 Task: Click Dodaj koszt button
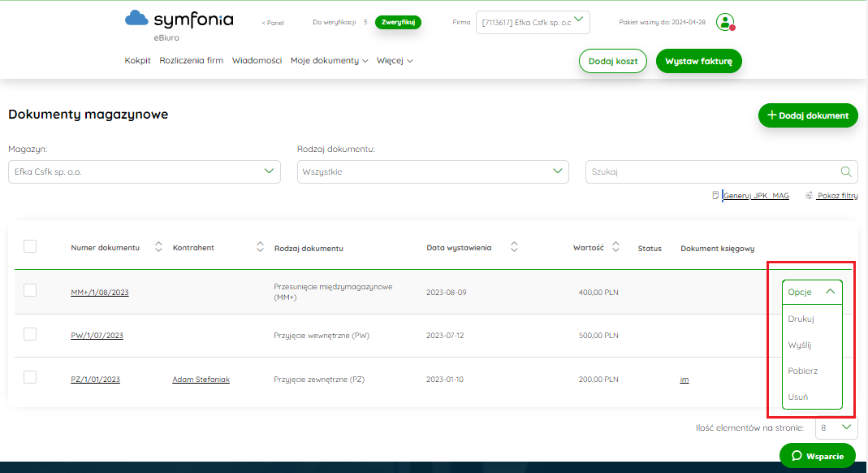pyautogui.click(x=613, y=61)
